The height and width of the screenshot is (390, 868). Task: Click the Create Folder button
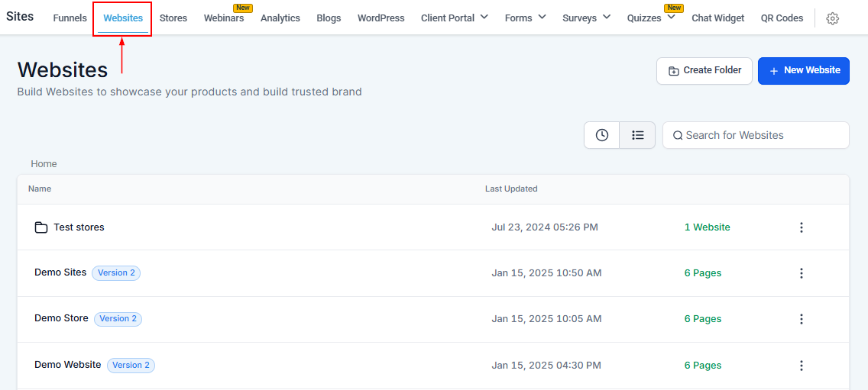704,70
